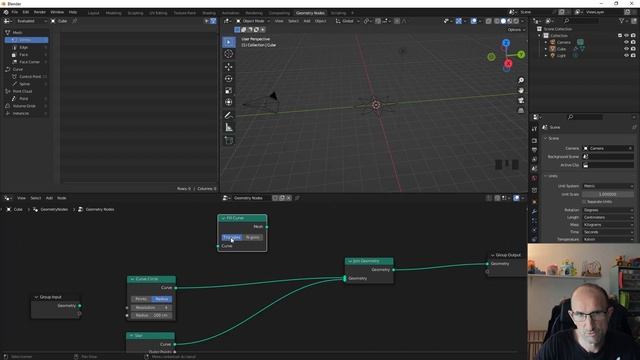Select the Annotate tool in viewport toolbar
Screen dimensions: 640x360
click(229, 115)
